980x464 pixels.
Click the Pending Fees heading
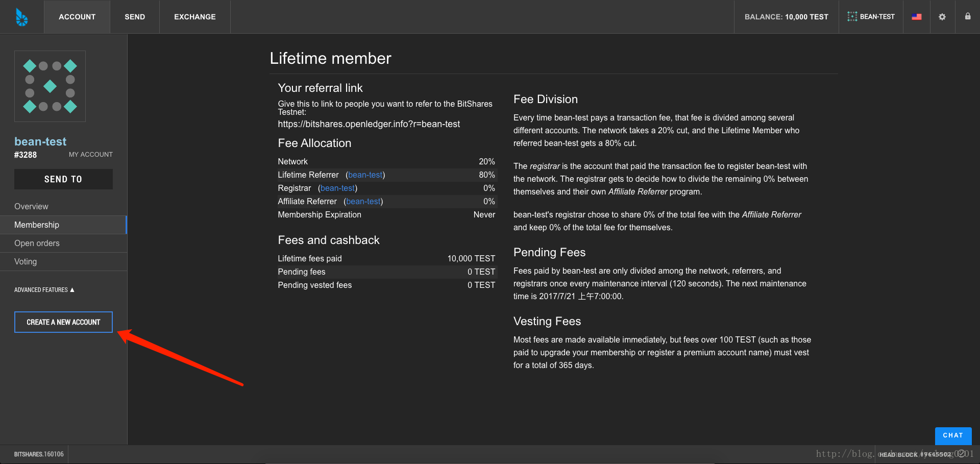click(x=549, y=252)
